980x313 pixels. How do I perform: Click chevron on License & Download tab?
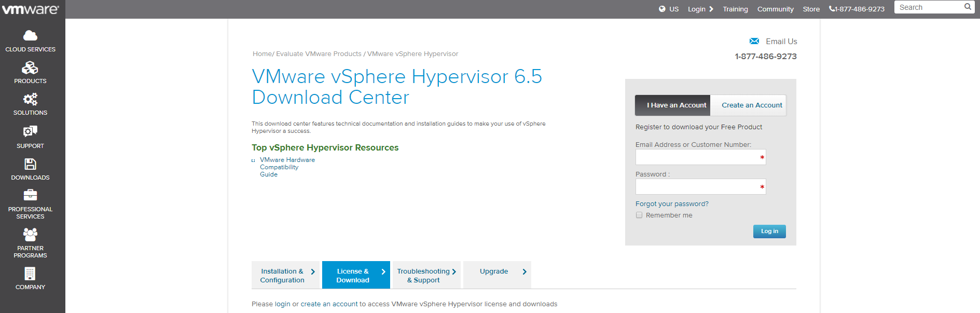point(383,271)
